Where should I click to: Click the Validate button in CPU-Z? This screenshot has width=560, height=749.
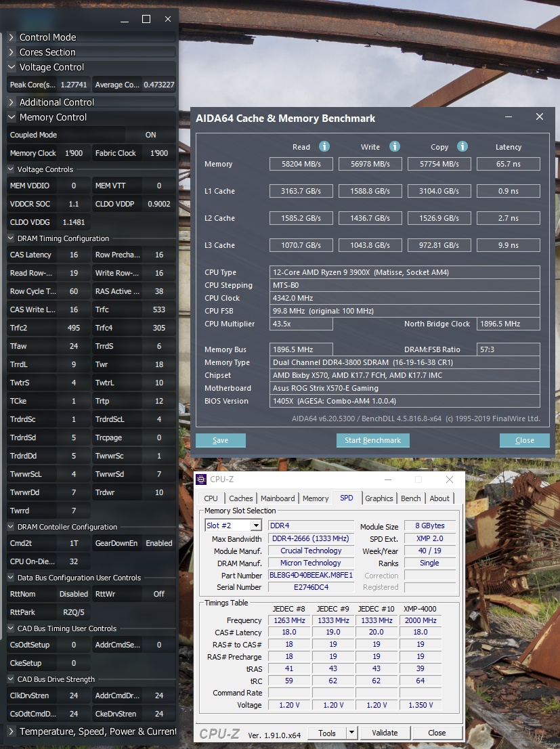[385, 732]
